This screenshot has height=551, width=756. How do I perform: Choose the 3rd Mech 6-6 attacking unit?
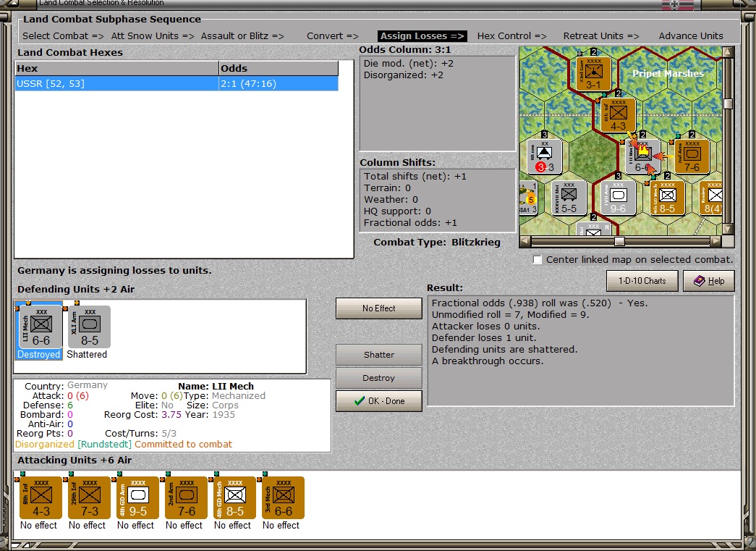coord(283,497)
